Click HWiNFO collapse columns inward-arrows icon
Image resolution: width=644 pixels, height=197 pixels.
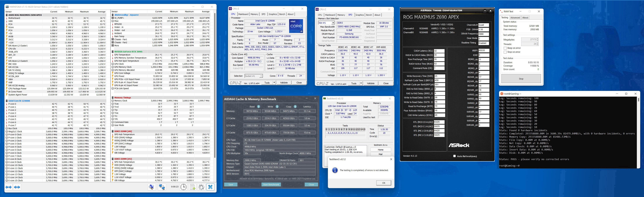tap(17, 187)
